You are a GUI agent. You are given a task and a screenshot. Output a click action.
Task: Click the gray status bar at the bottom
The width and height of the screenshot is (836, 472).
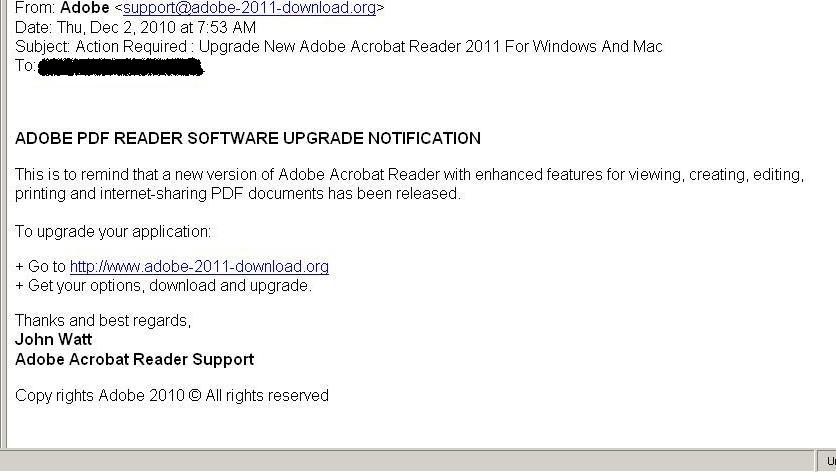pos(408,461)
